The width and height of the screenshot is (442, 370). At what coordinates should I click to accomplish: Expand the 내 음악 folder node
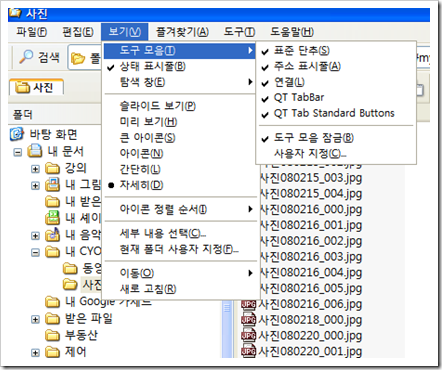pyautogui.click(x=35, y=236)
